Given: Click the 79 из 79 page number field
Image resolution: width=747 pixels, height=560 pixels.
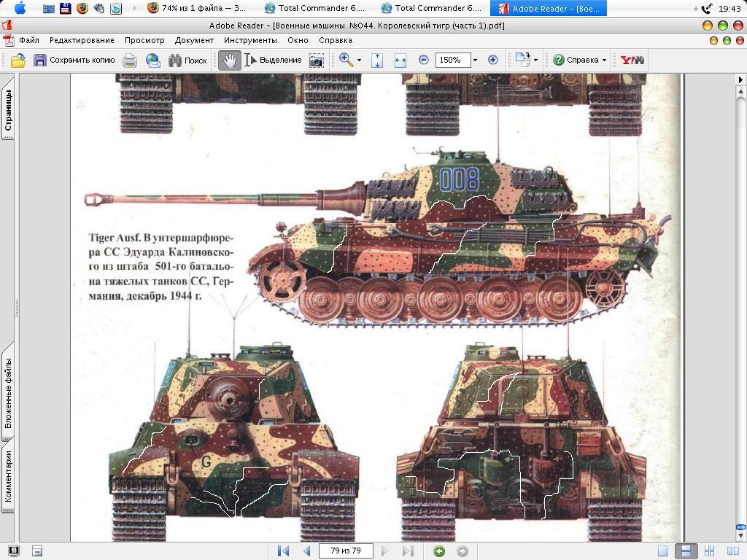Looking at the screenshot, I should pos(345,551).
